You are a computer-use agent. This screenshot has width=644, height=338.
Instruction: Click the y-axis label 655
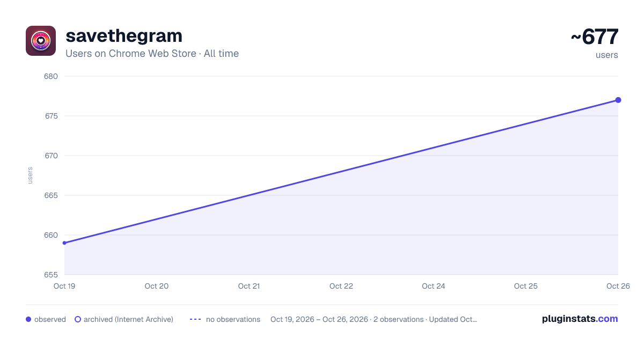[x=50, y=275]
